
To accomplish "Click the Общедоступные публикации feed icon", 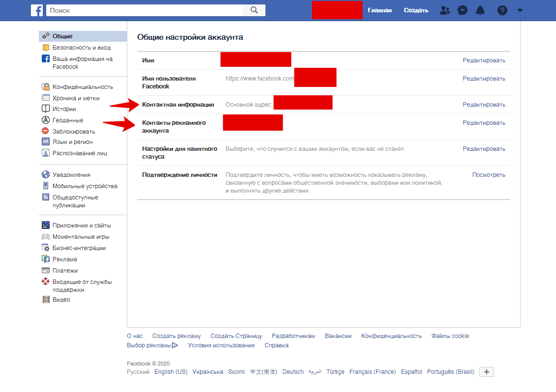I will [x=46, y=197].
